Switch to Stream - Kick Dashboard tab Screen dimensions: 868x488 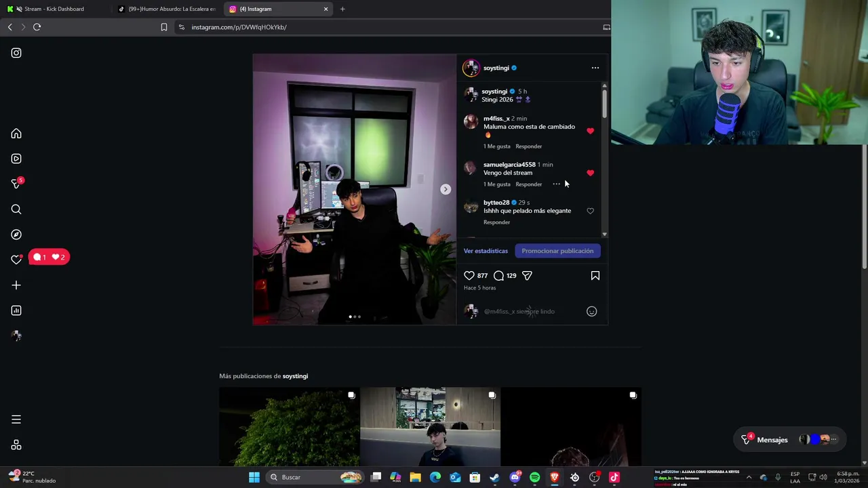(x=56, y=9)
